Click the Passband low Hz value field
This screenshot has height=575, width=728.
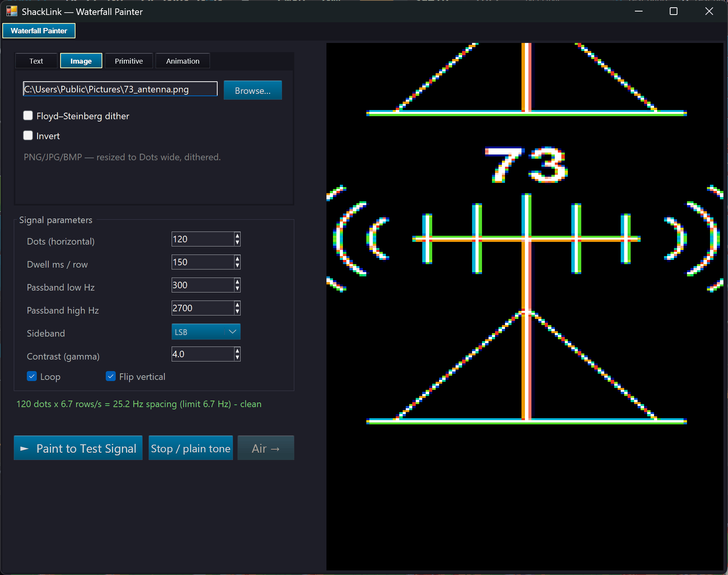point(203,285)
